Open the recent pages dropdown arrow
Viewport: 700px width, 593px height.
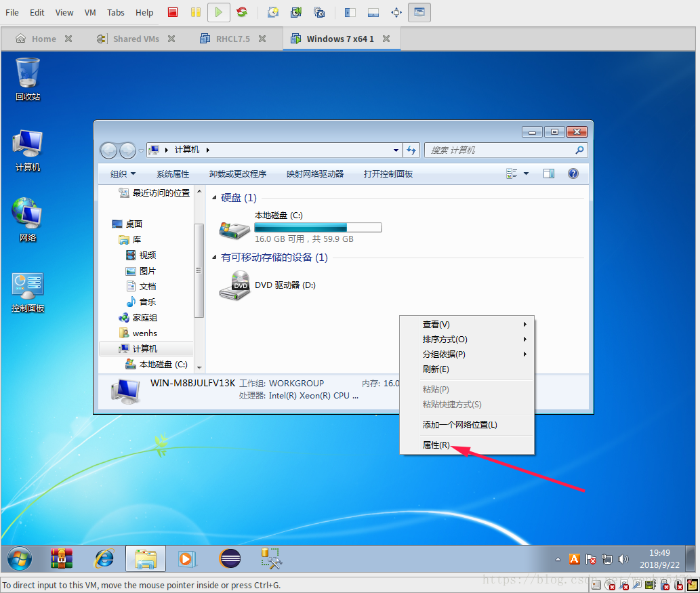142,151
